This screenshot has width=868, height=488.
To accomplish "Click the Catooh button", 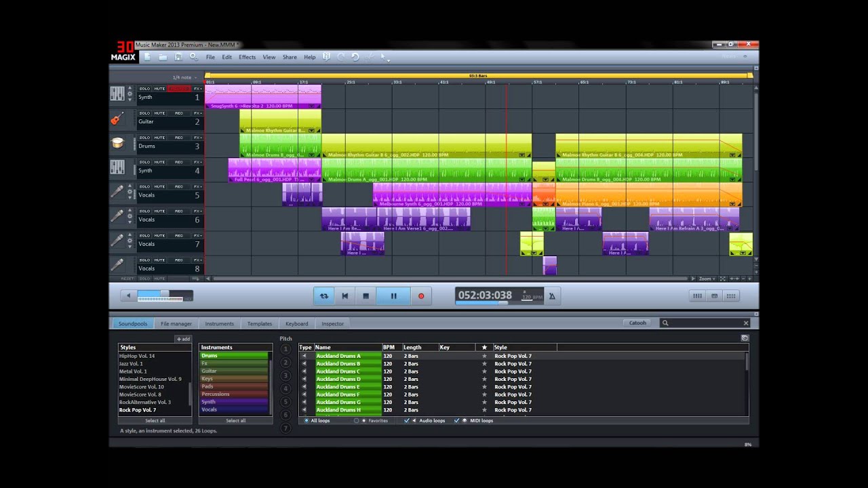I will tap(638, 323).
